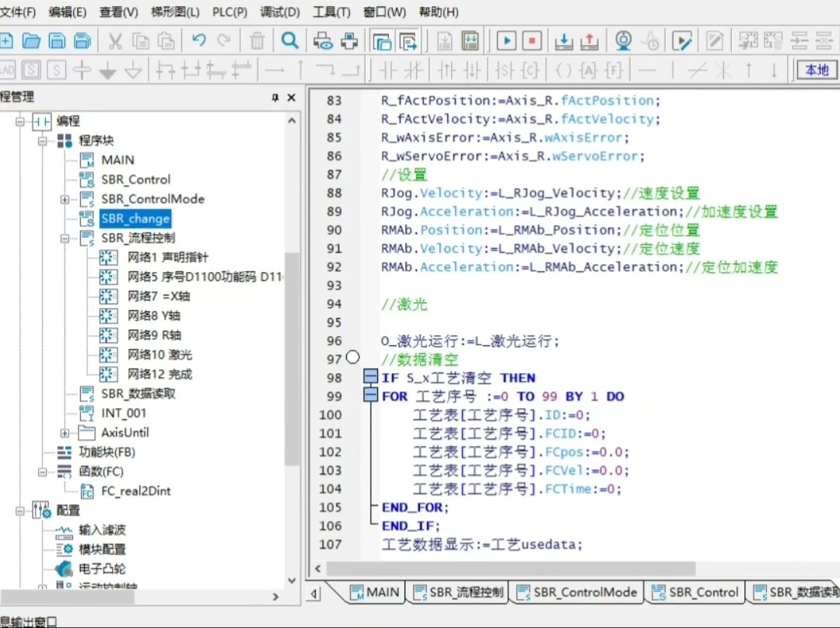Image resolution: width=840 pixels, height=628 pixels.
Task: Collapse the 配置 tree node
Action: tap(19, 511)
